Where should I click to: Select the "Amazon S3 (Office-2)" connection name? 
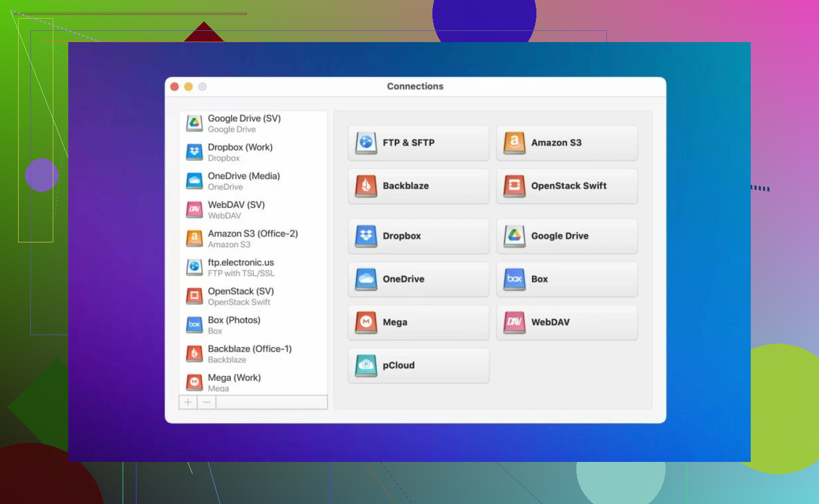[x=253, y=233]
